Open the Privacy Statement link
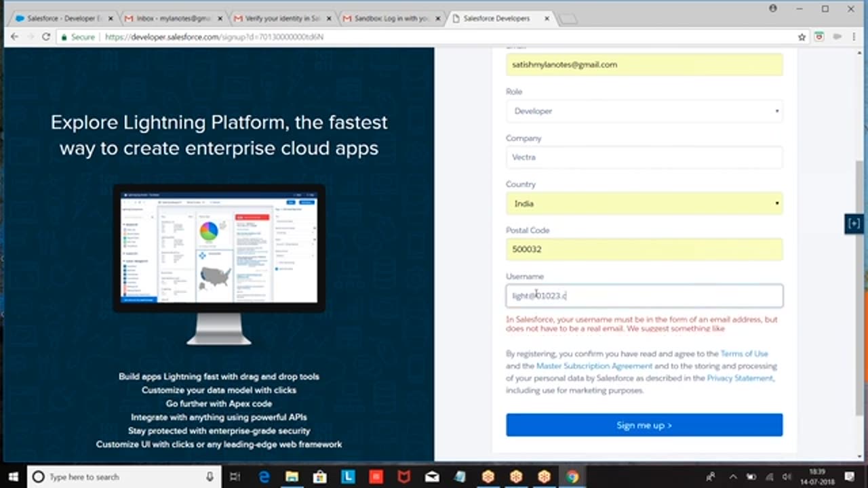The width and height of the screenshot is (868, 488). point(740,378)
